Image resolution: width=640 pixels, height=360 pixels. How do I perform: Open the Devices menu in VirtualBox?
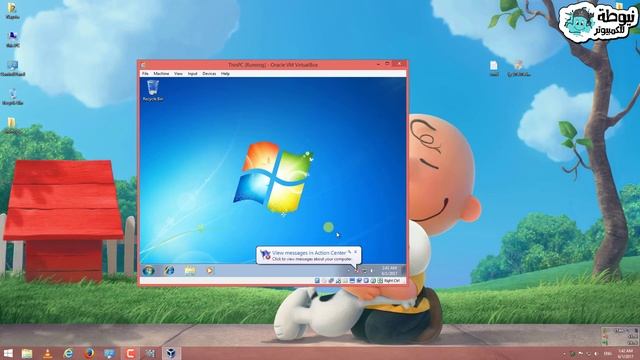pyautogui.click(x=209, y=73)
